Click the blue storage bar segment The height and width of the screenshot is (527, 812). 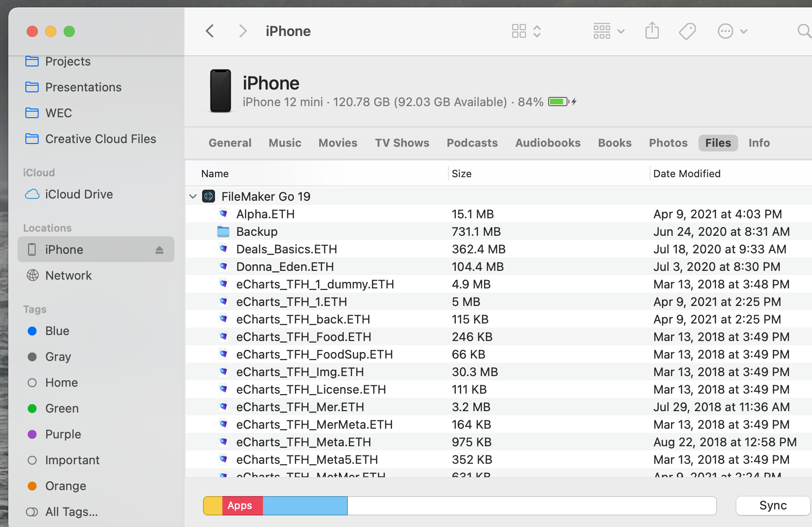[305, 506]
